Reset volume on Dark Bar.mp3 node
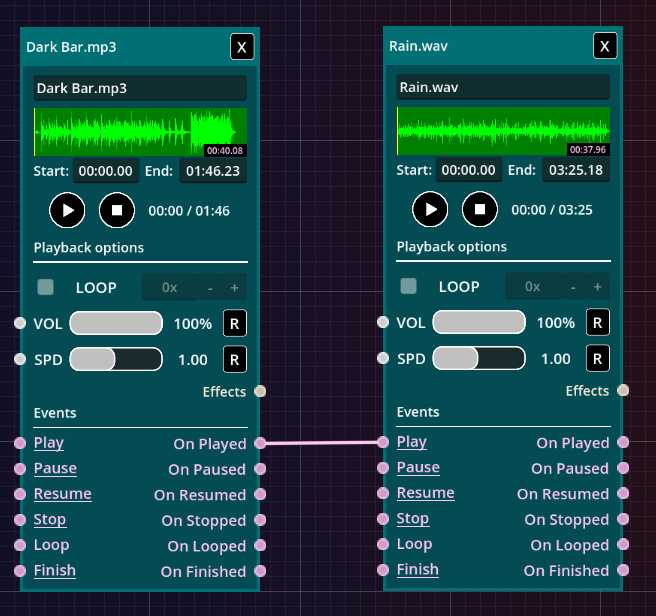Image resolution: width=656 pixels, height=616 pixels. [x=234, y=323]
